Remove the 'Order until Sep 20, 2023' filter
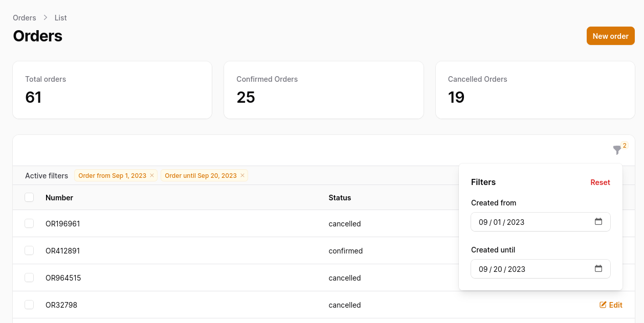The height and width of the screenshot is (323, 644). pos(242,176)
